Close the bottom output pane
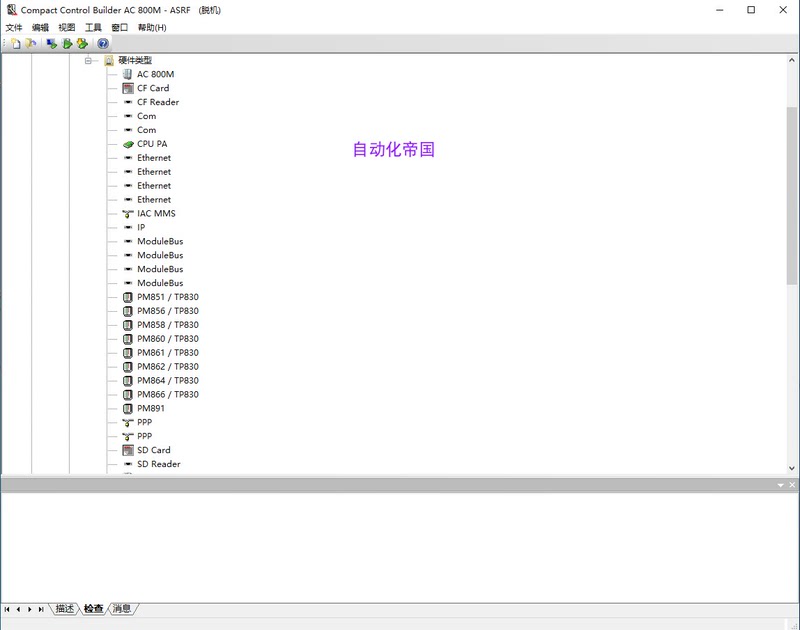Image resolution: width=800 pixels, height=630 pixels. point(792,485)
